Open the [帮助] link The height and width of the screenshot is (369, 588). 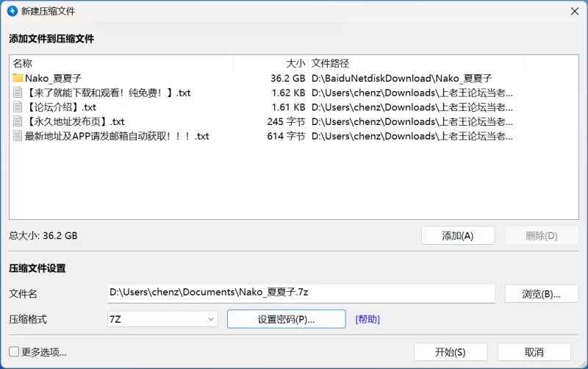point(367,319)
